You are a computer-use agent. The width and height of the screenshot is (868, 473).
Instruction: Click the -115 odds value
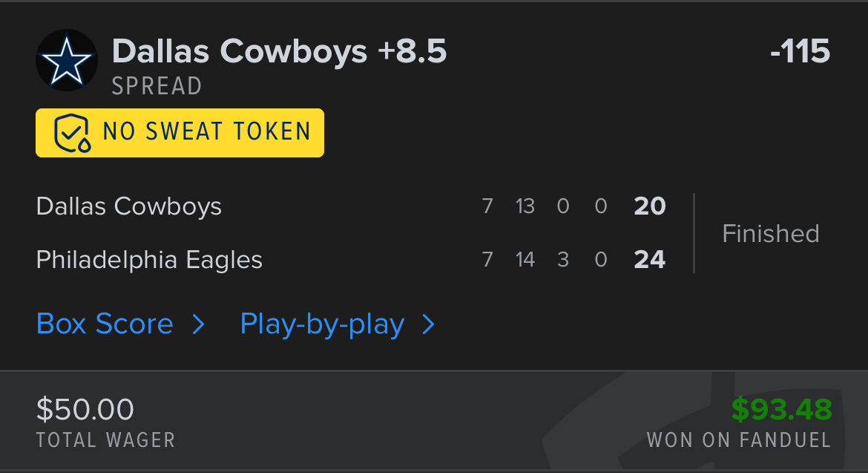[x=799, y=51]
